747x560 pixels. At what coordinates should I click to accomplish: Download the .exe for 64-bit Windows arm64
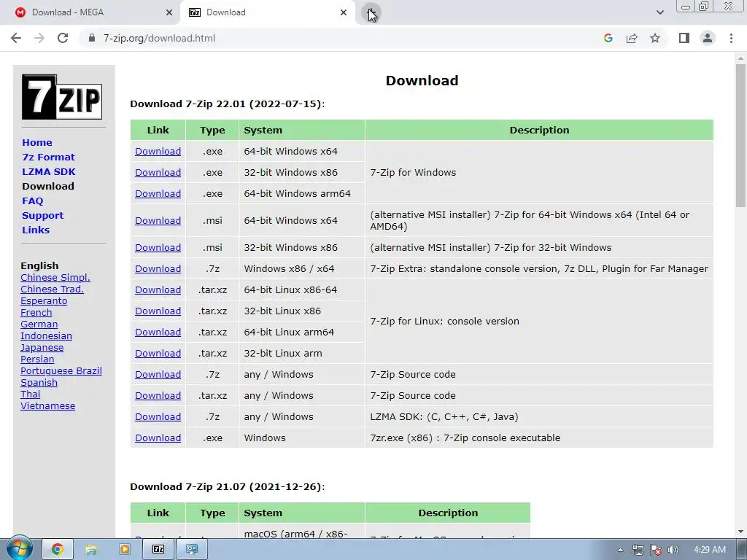pyautogui.click(x=158, y=194)
